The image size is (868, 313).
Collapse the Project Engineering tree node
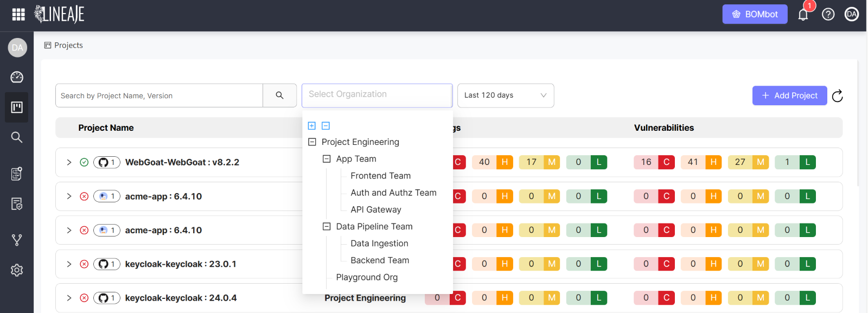pyautogui.click(x=312, y=142)
